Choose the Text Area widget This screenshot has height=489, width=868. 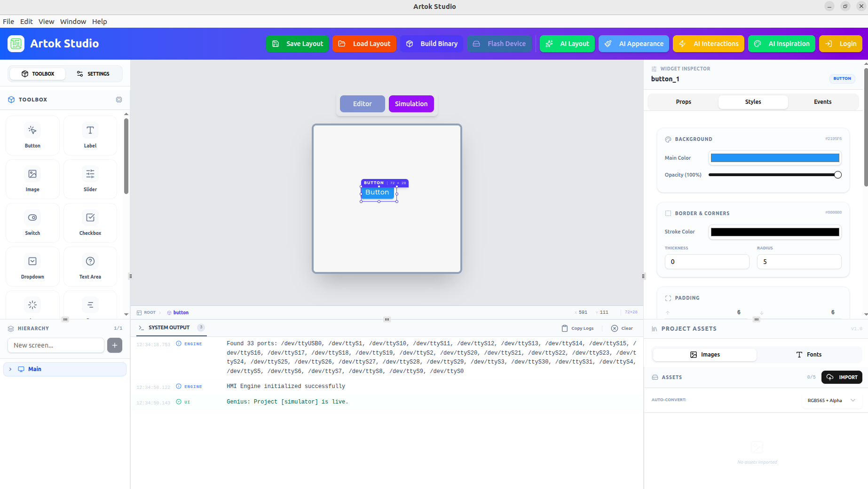tap(90, 266)
